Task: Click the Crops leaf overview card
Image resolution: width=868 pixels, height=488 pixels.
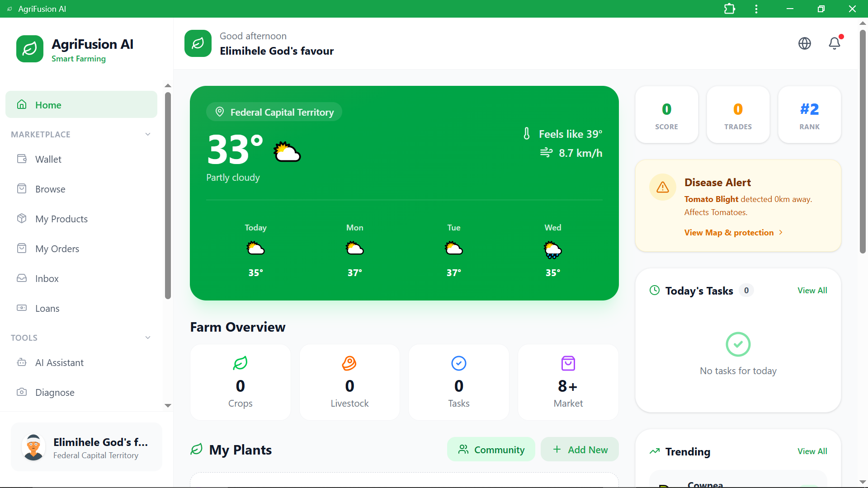Action: pyautogui.click(x=240, y=382)
